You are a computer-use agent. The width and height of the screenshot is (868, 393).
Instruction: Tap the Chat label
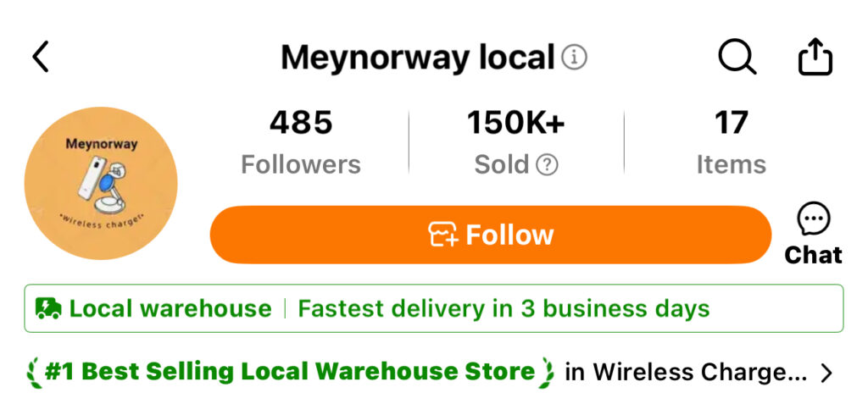[x=813, y=255]
